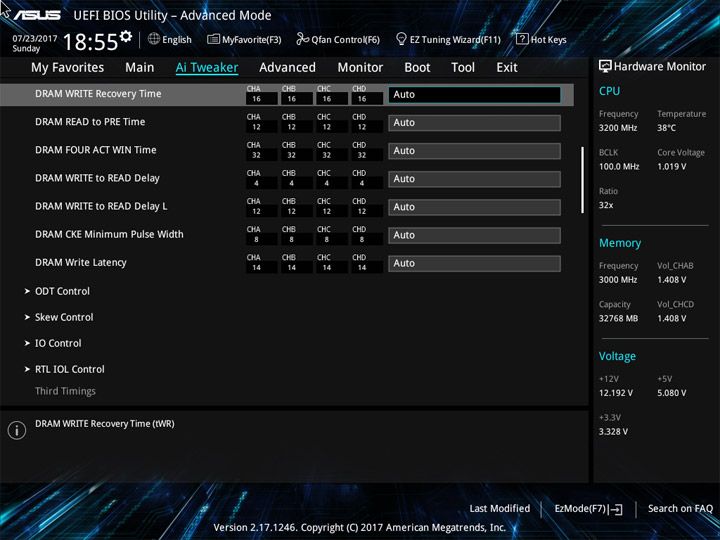Click the settings list vertical scrollbar
This screenshot has height=540, width=720.
tap(582, 180)
